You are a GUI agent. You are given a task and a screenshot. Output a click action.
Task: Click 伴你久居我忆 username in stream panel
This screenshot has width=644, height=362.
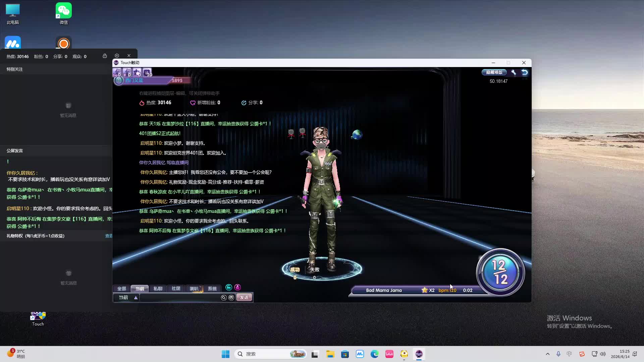(x=21, y=173)
